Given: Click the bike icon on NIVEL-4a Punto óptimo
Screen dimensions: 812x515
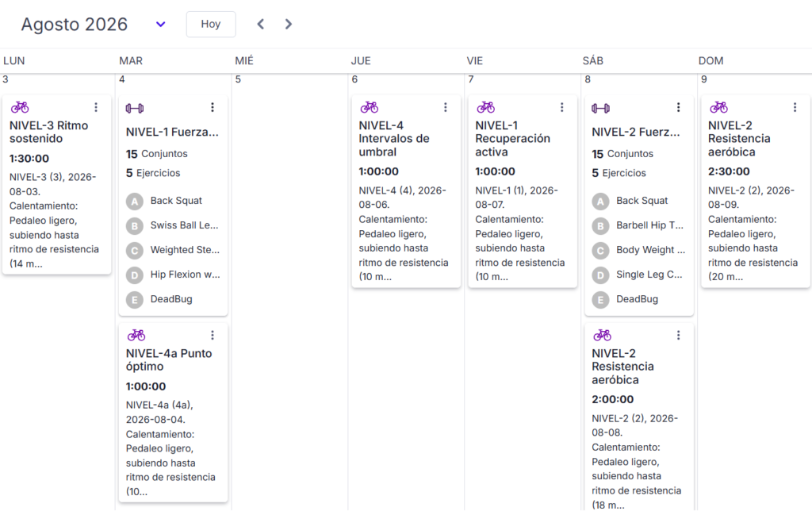Looking at the screenshot, I should (136, 335).
